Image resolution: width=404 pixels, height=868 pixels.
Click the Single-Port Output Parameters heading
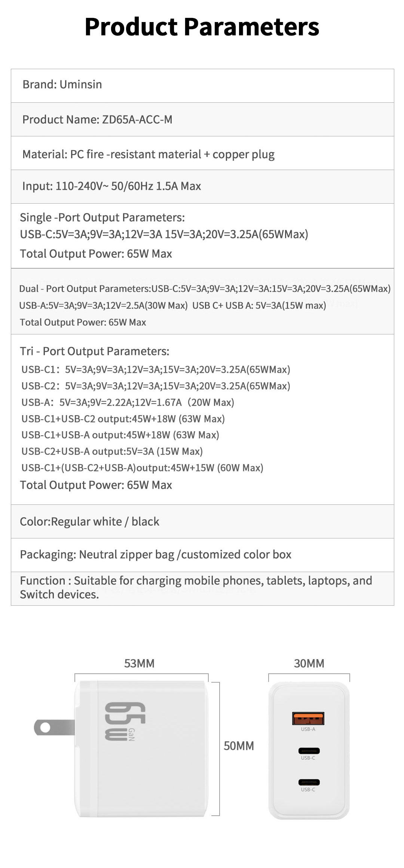(102, 217)
